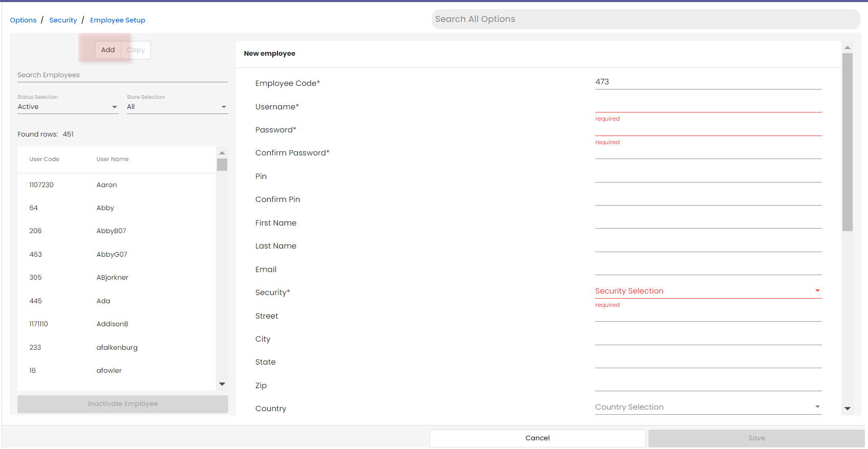Click the form scroll up arrow
868x449 pixels.
tap(848, 48)
